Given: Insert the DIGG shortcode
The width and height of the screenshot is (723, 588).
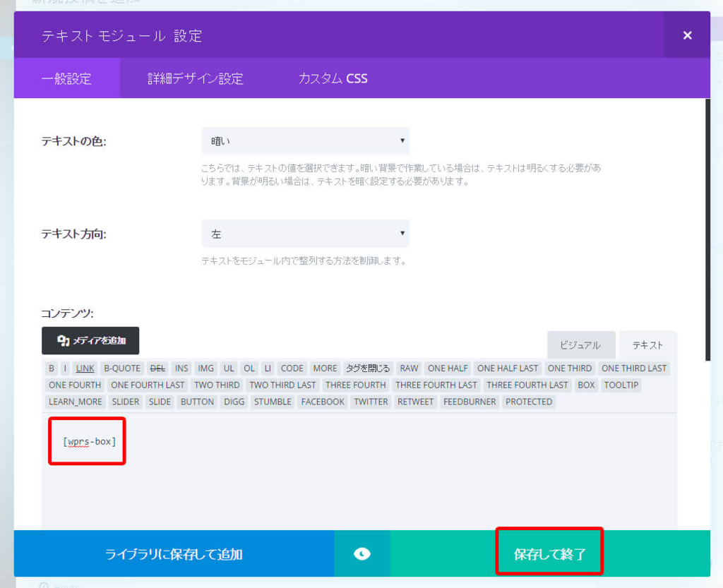Looking at the screenshot, I should [234, 402].
